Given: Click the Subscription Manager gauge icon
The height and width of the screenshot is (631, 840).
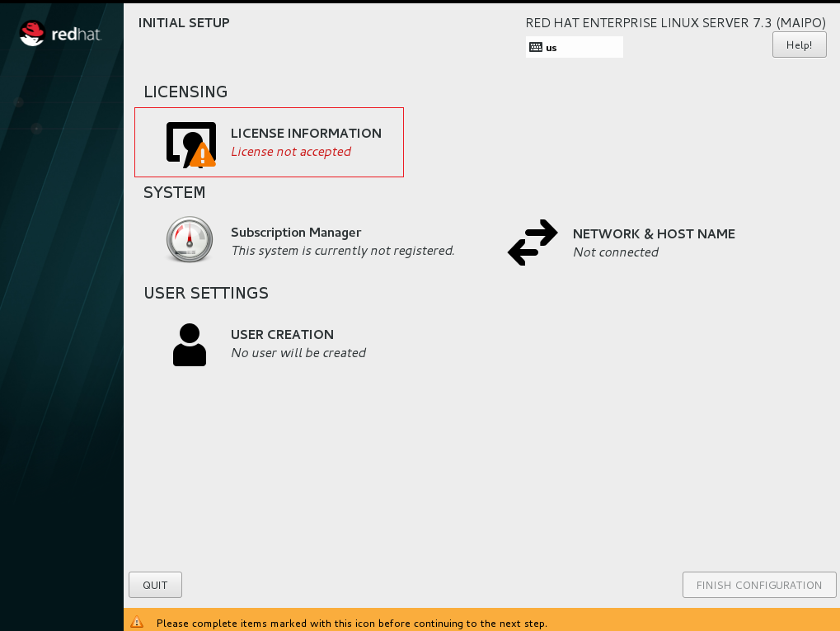Looking at the screenshot, I should (x=190, y=239).
